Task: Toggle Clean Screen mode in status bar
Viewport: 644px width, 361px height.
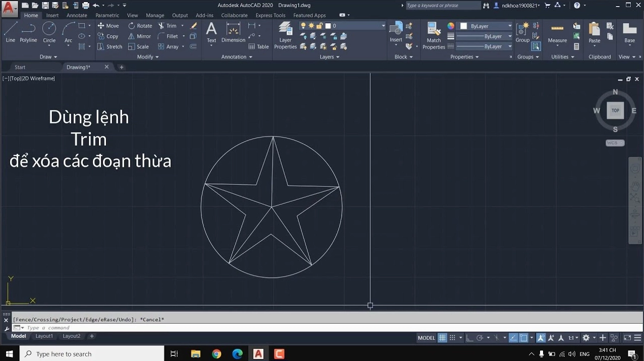Action: coord(627,338)
